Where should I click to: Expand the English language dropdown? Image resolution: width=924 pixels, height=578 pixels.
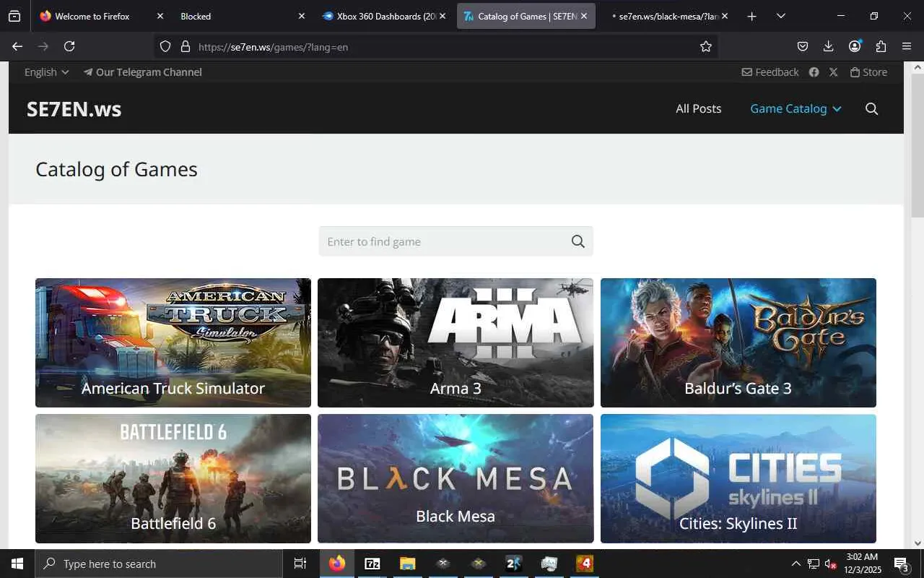pyautogui.click(x=46, y=72)
